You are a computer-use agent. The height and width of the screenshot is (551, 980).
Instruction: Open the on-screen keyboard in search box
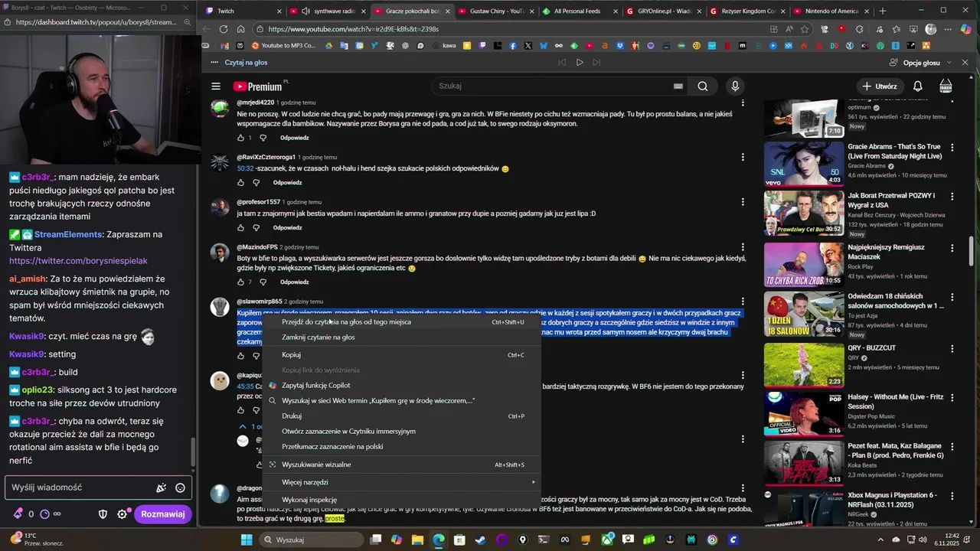[x=678, y=86]
